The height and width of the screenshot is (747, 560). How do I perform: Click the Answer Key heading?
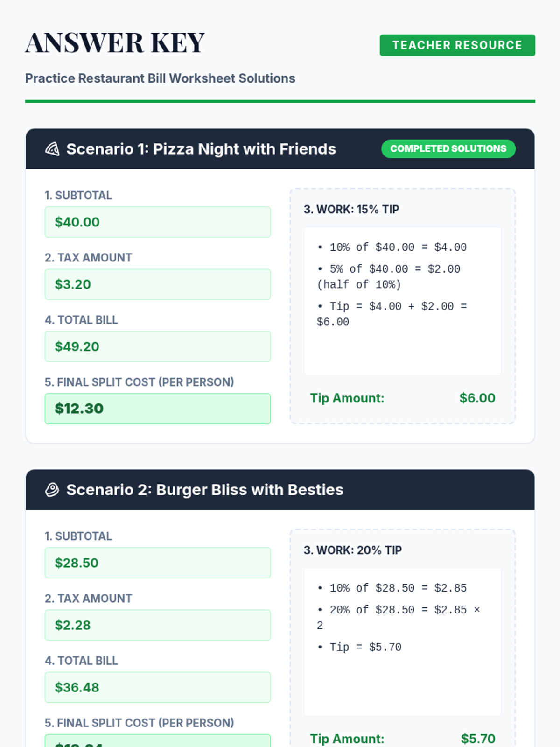(x=115, y=43)
